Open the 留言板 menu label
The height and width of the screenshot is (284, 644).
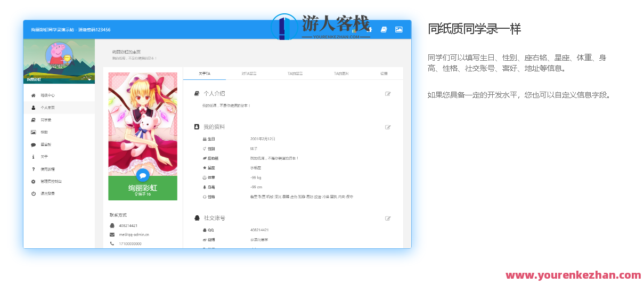(46, 144)
